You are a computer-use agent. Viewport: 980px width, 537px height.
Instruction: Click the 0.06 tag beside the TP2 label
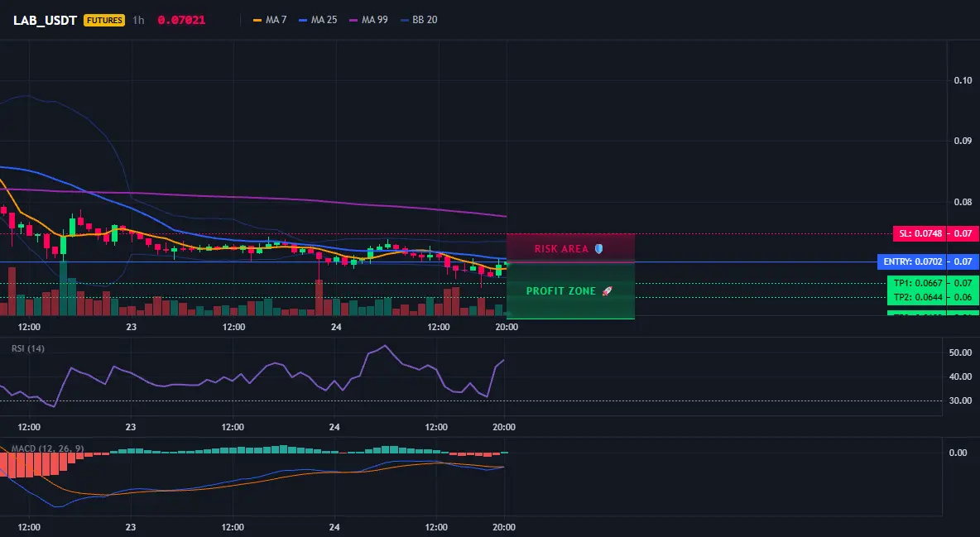(x=963, y=298)
